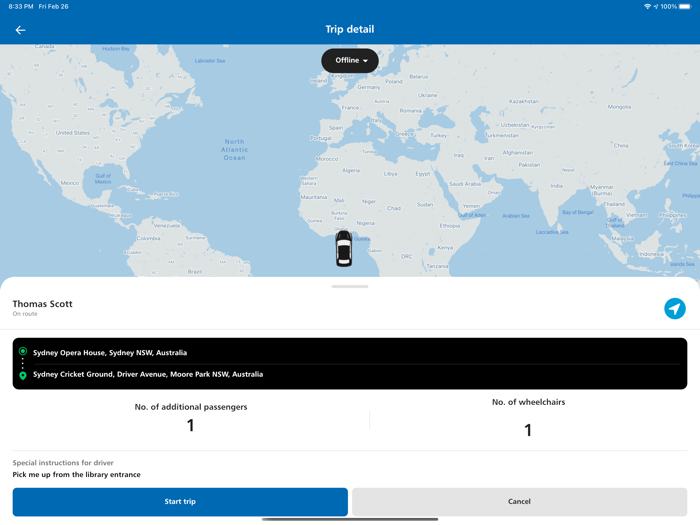Tap the library entrance instruction text
The image size is (700, 525).
pyautogui.click(x=76, y=475)
